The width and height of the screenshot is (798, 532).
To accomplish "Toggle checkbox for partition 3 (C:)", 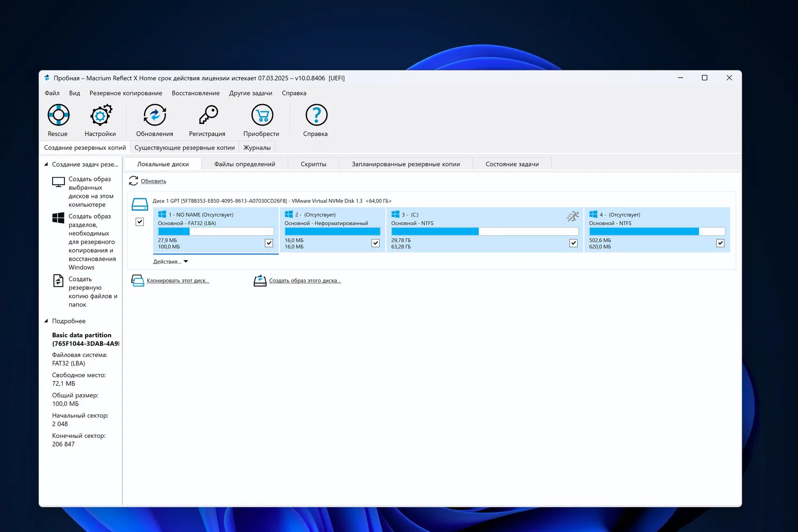I will coord(573,243).
